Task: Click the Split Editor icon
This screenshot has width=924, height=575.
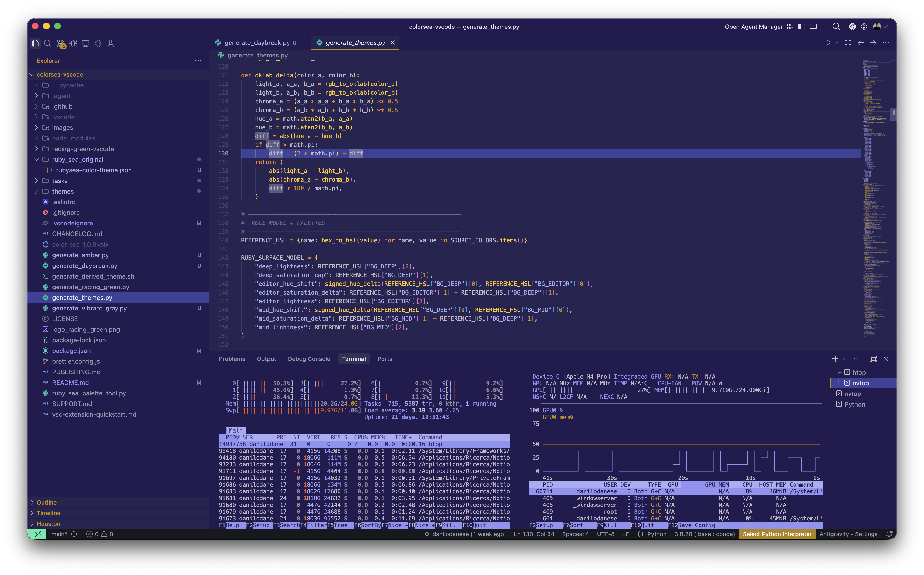Action: pyautogui.click(x=848, y=42)
